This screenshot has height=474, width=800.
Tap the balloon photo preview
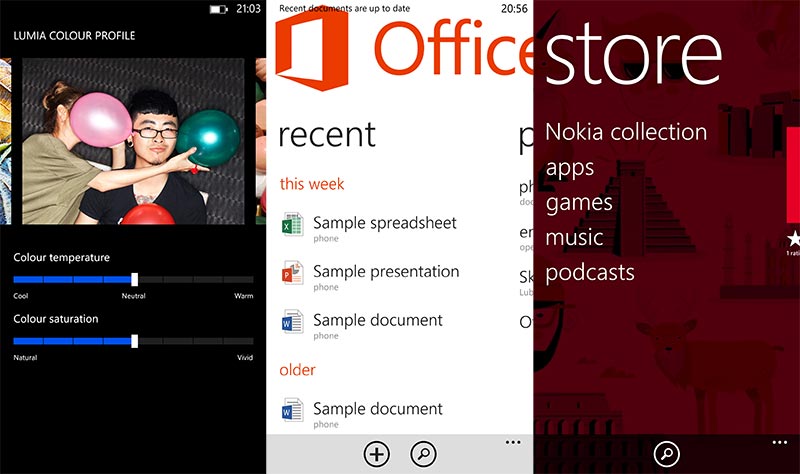click(133, 141)
